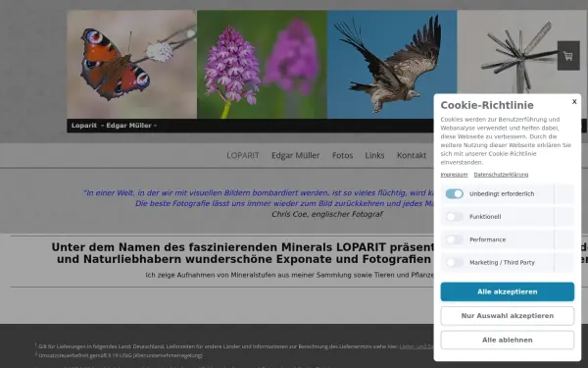Click the heading 'Unter dem Namen des faszinierenden Minerals'
Viewport: 588px width, 368px height.
pyautogui.click(x=243, y=247)
